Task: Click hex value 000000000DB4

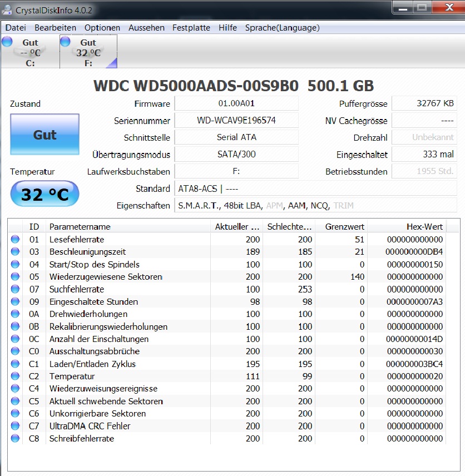Action: pyautogui.click(x=414, y=252)
